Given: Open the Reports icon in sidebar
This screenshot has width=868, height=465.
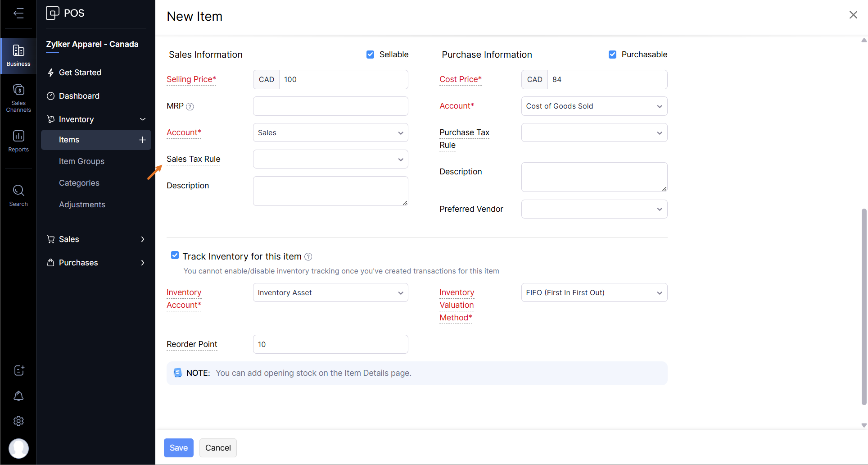Looking at the screenshot, I should click(x=18, y=141).
